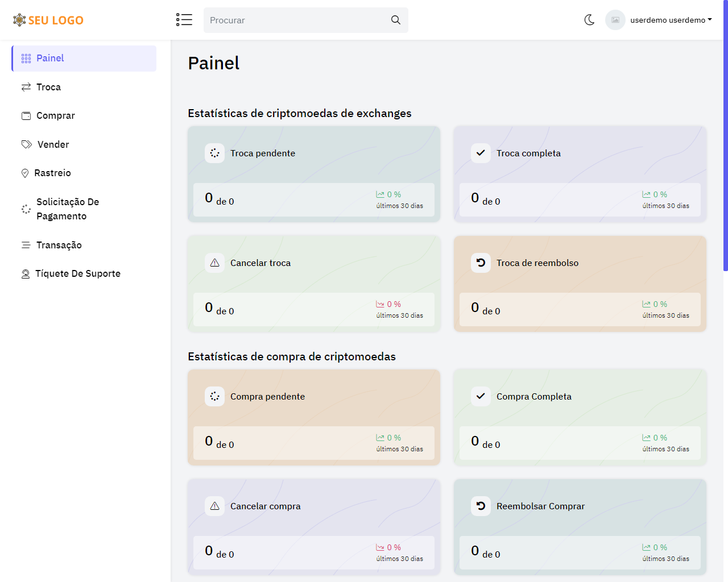Toggle dark mode with the moon icon
Image resolution: width=728 pixels, height=582 pixels.
point(589,20)
